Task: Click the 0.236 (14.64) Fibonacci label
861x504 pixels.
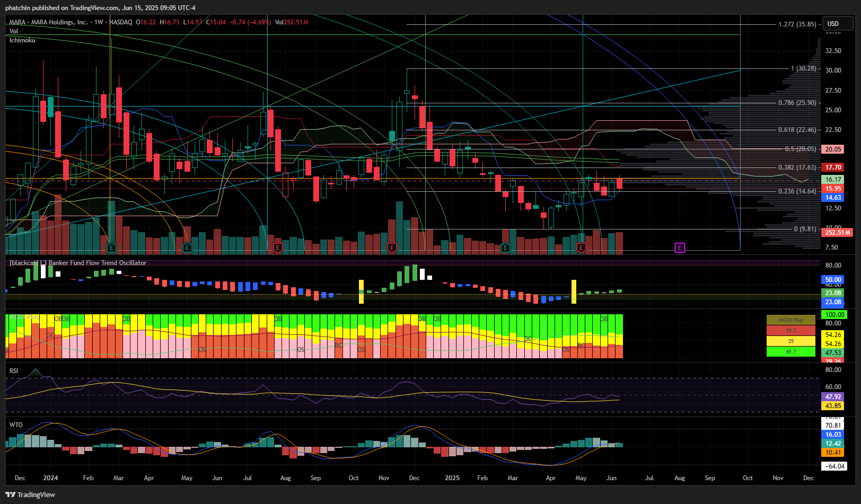Action: (797, 191)
